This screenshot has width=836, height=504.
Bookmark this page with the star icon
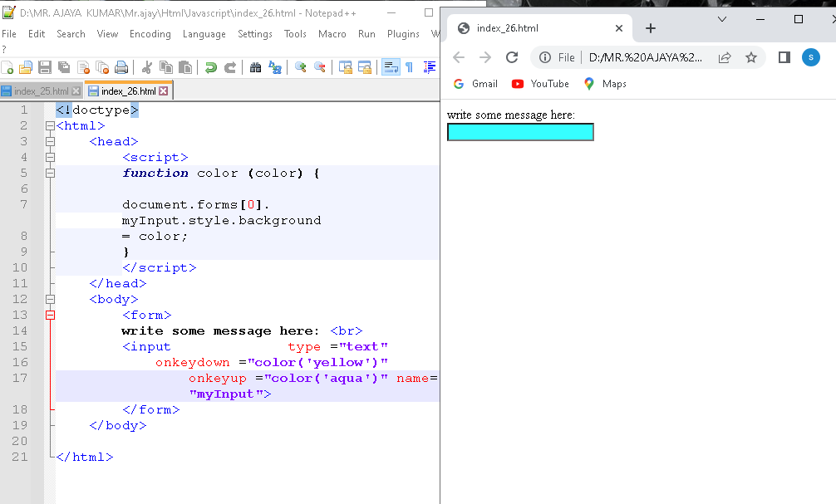(751, 57)
